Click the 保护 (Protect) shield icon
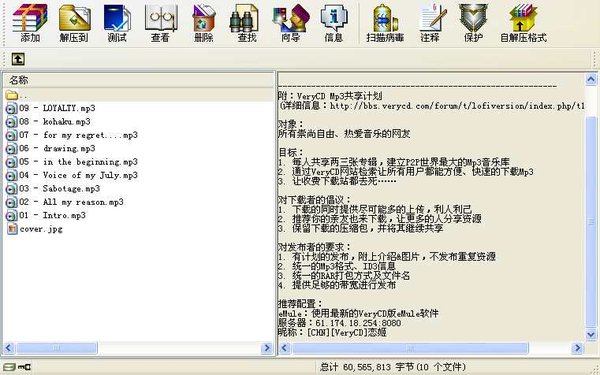The width and height of the screenshot is (600, 375). (x=473, y=22)
